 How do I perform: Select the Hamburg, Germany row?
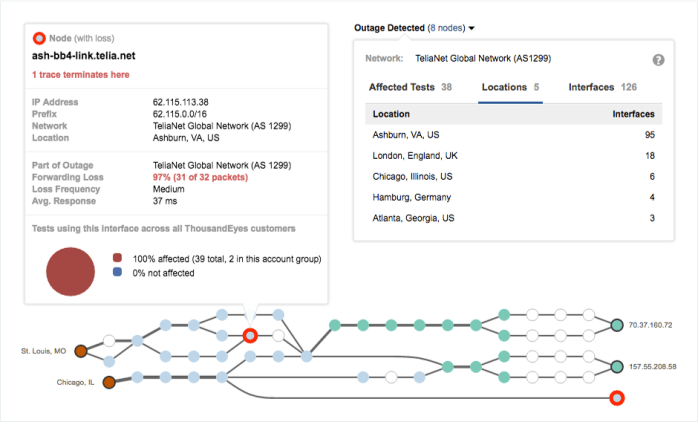(x=514, y=197)
